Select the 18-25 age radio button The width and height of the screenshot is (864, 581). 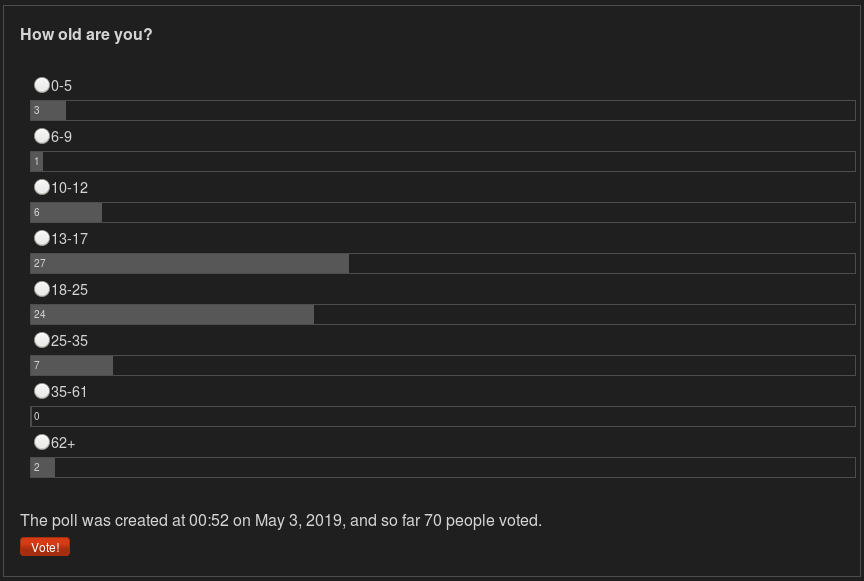coord(42,289)
